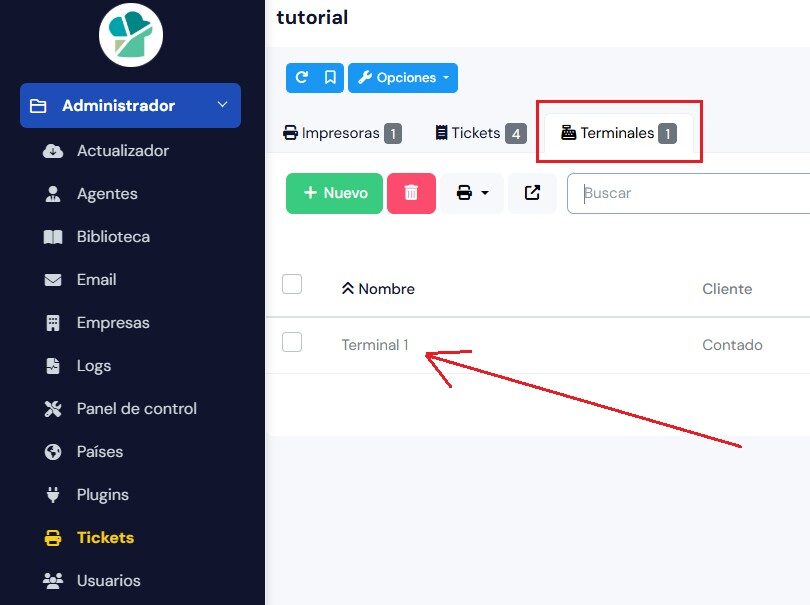Screen dimensions: 810x605
Task: Open the Opciones dropdown
Action: coord(403,77)
